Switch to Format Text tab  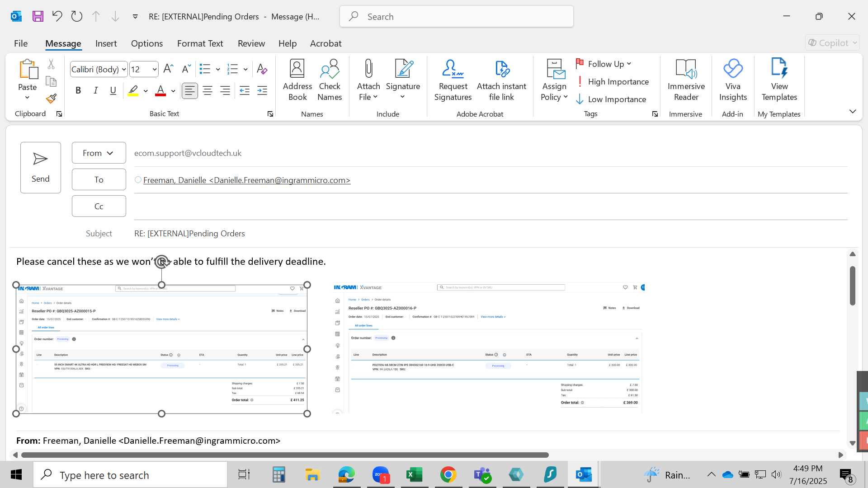pos(200,43)
